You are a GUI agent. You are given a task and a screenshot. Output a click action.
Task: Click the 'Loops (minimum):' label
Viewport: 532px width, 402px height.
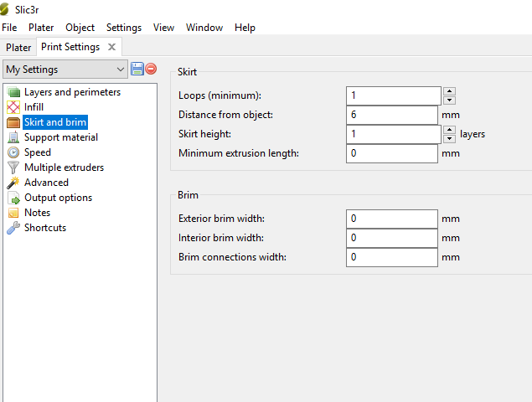point(220,95)
